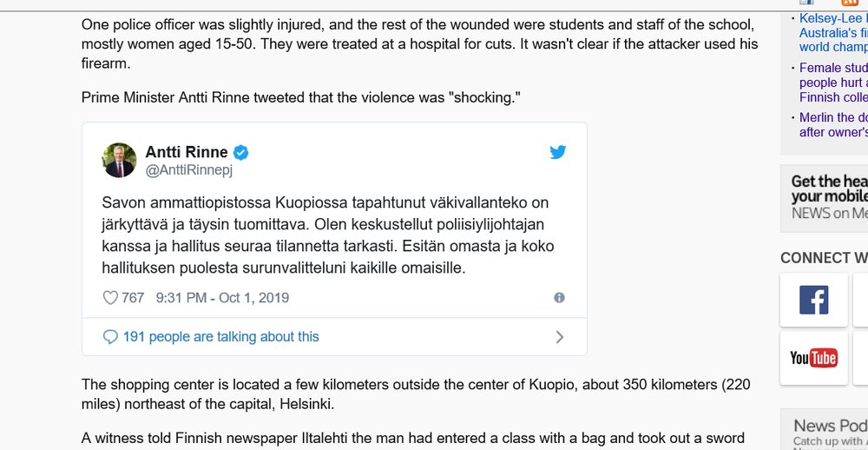
Task: Click the speech bubble reply icon
Action: pos(110,337)
